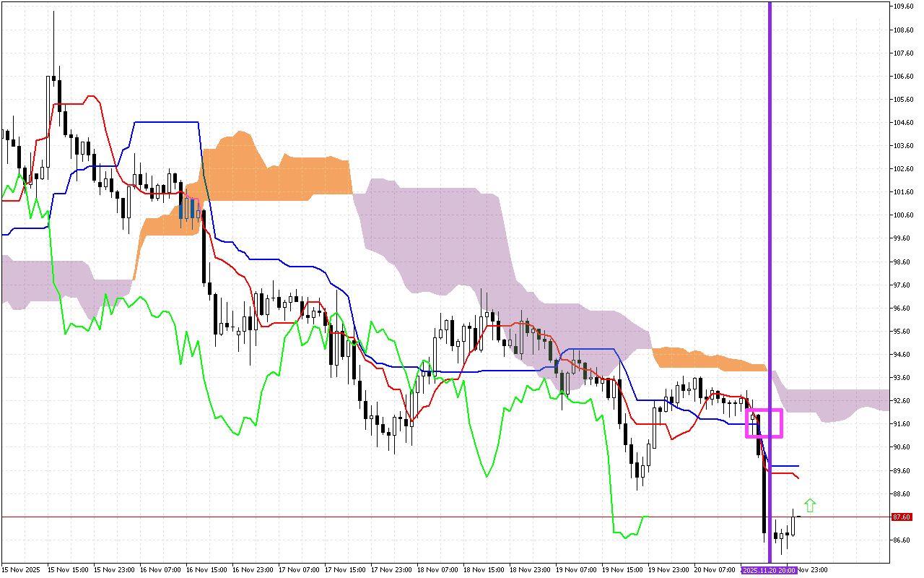Click the purple 2025.11.20 20:00 date label
The height and width of the screenshot is (578, 924).
769,570
